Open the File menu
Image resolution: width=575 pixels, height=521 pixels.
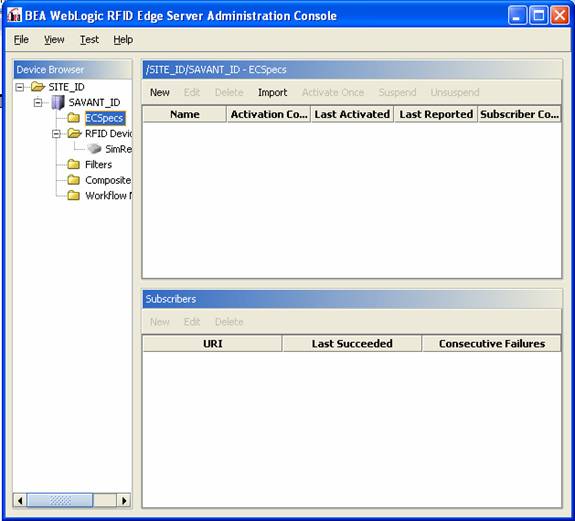point(21,40)
